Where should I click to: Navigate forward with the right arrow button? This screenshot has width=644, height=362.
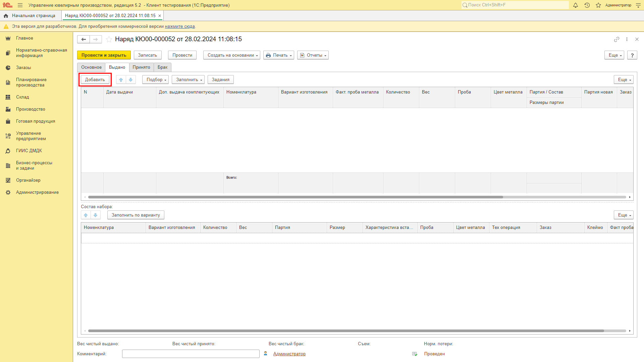[x=96, y=39]
